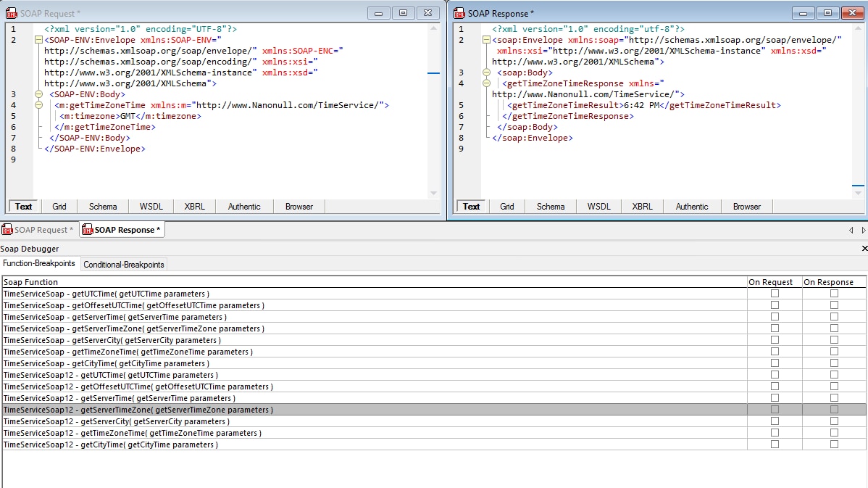Image resolution: width=868 pixels, height=488 pixels.
Task: Activate the SOAP Request document tab
Action: point(38,230)
